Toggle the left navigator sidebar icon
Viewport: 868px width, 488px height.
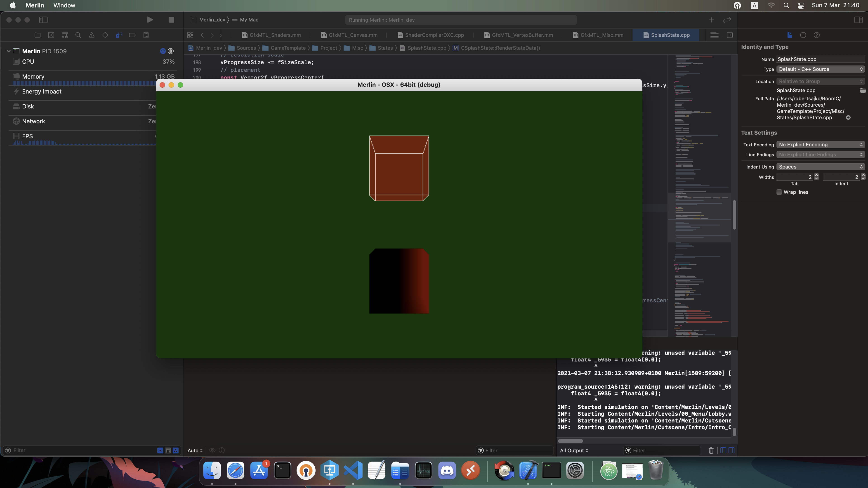point(43,20)
